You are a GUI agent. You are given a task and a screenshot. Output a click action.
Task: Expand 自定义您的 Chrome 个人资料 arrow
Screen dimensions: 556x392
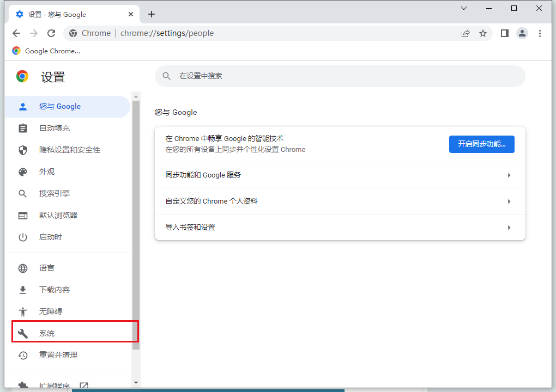[509, 201]
